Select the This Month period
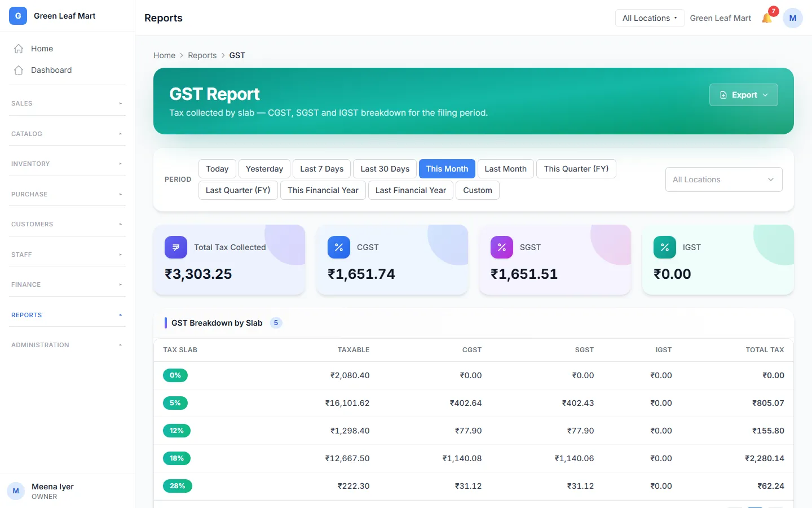This screenshot has width=812, height=508. 447,169
